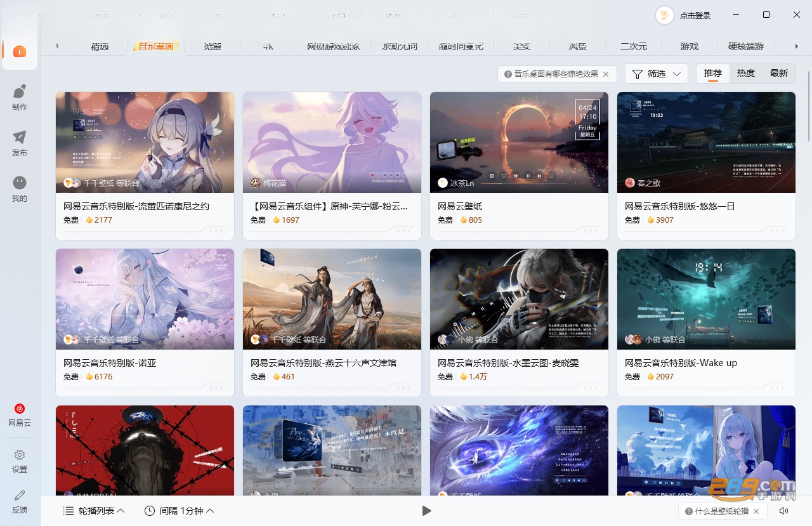The height and width of the screenshot is (526, 812).
Task: Click title 网易云音乐特别版-悠悠一日
Action: pyautogui.click(x=680, y=206)
